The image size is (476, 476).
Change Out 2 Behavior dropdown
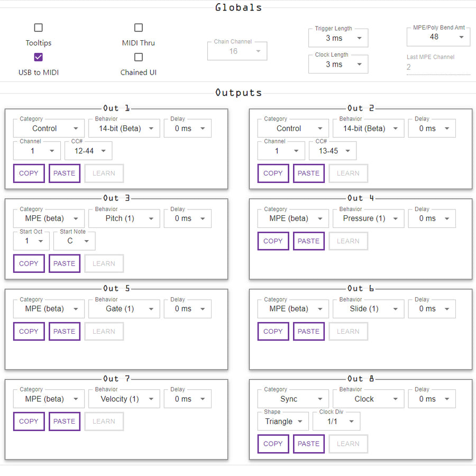pos(368,129)
